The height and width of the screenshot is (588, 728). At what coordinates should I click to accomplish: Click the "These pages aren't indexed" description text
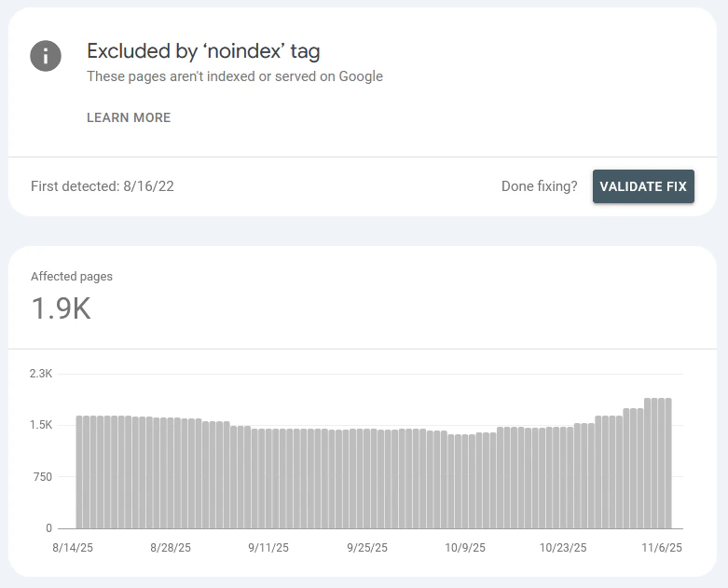[235, 76]
